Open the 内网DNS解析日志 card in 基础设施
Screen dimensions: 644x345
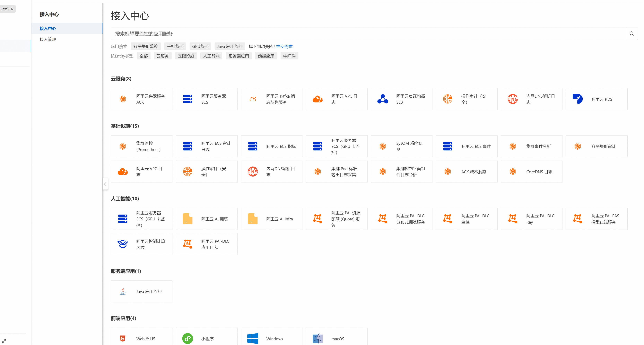point(272,171)
